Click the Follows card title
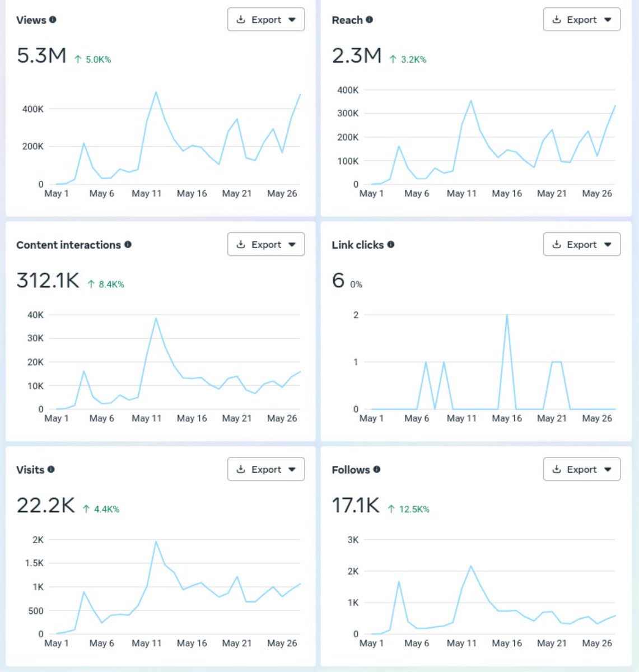The height and width of the screenshot is (672, 639). tap(351, 470)
